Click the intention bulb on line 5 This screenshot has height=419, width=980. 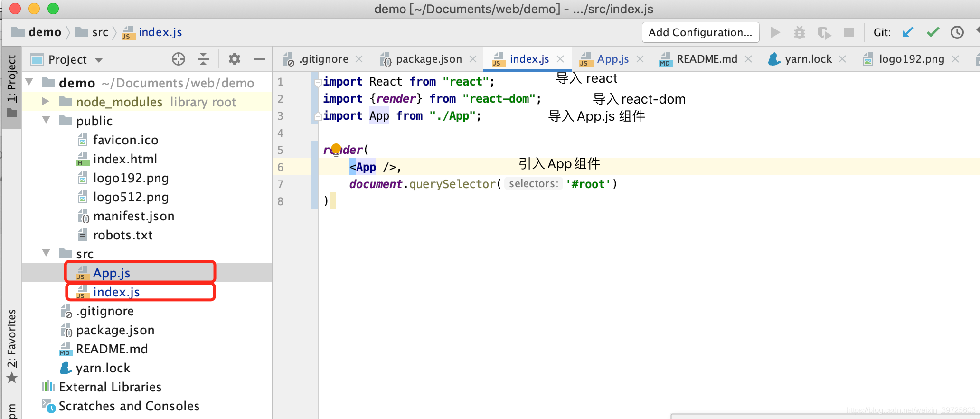336,149
